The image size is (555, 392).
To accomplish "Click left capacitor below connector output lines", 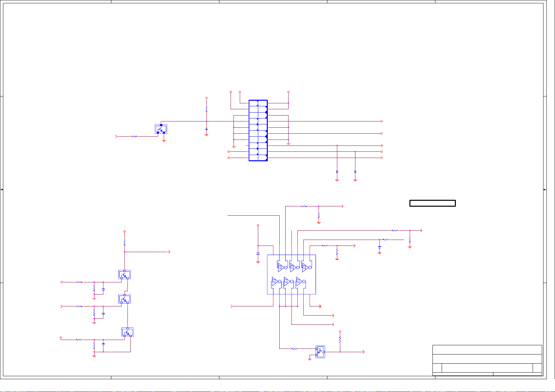I will point(337,172).
